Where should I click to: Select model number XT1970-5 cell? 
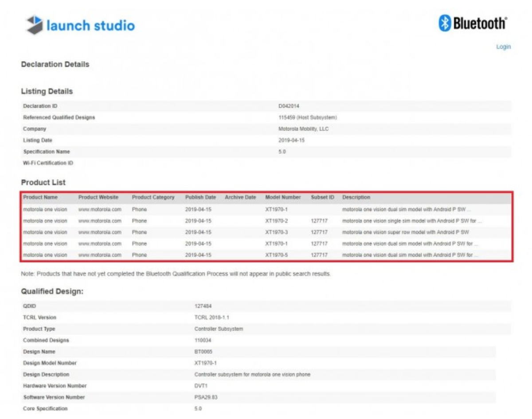point(277,255)
